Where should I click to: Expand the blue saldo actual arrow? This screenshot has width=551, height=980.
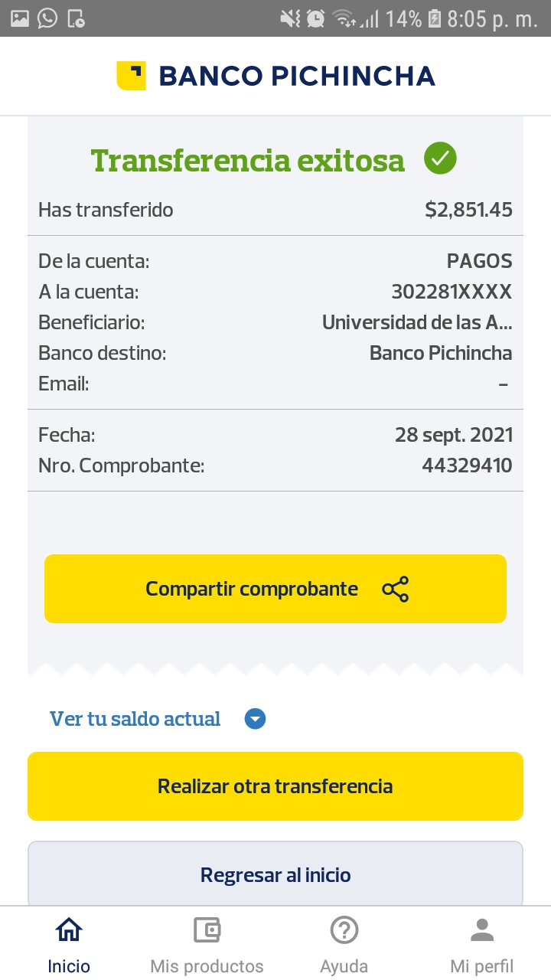tap(255, 719)
